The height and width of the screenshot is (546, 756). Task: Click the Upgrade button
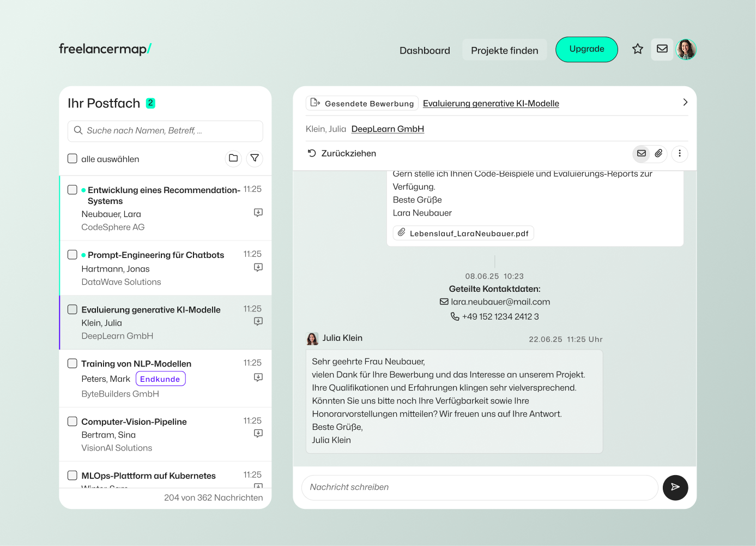coord(586,49)
